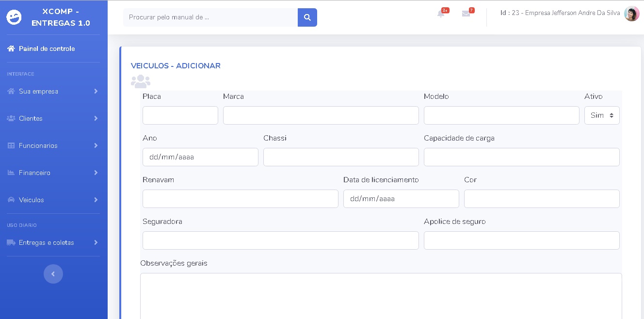
Task: Open the Ativo dropdown showing Sim
Action: (x=602, y=115)
